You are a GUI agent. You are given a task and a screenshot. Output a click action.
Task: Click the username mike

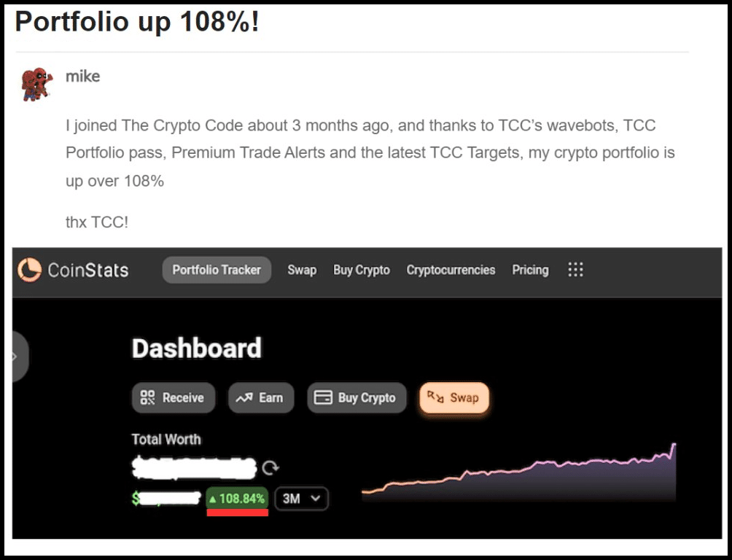point(83,76)
